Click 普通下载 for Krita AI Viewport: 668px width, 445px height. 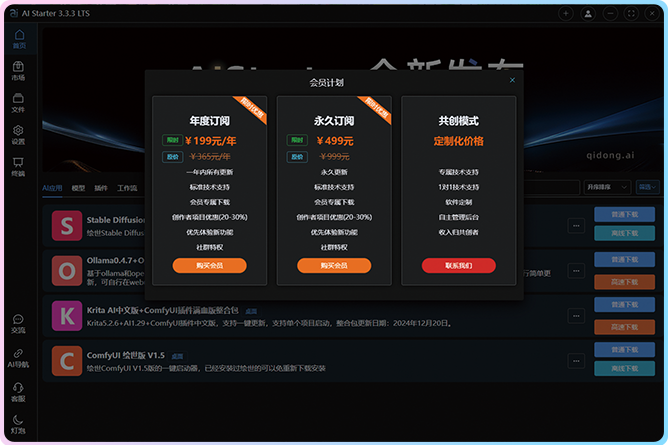(x=625, y=304)
